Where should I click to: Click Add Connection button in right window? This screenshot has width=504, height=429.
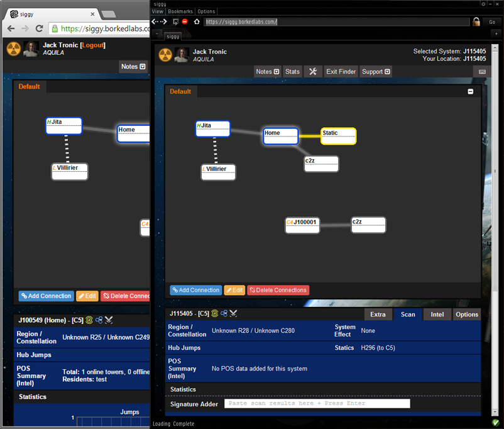pos(195,290)
